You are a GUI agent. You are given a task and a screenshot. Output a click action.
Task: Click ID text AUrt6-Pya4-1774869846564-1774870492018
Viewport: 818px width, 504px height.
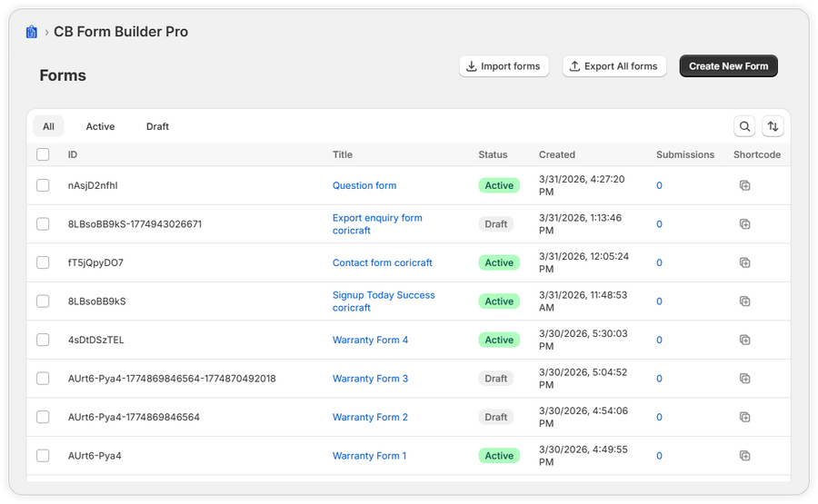172,379
